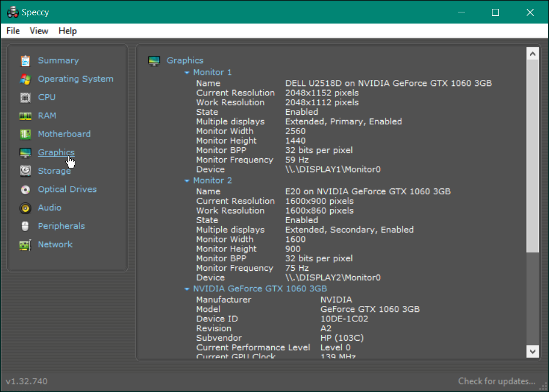The height and width of the screenshot is (392, 549).
Task: Open the File menu
Action: (12, 31)
